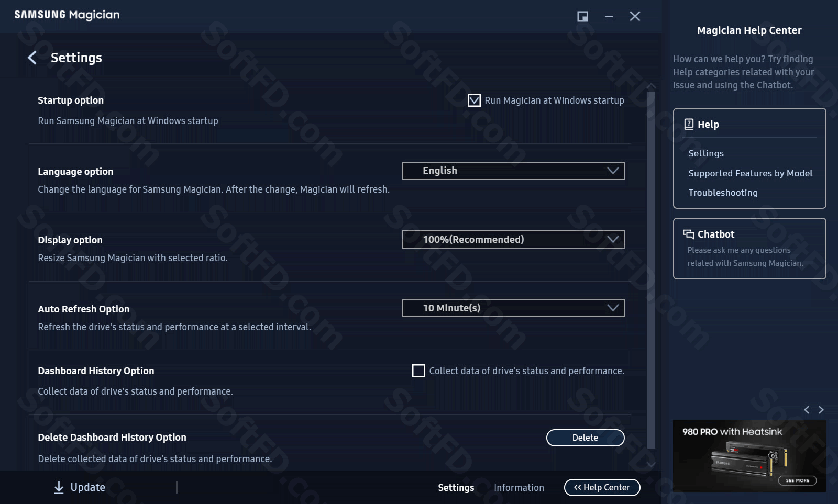Collapse the Help Center panel button
This screenshot has width=838, height=504.
tap(602, 488)
